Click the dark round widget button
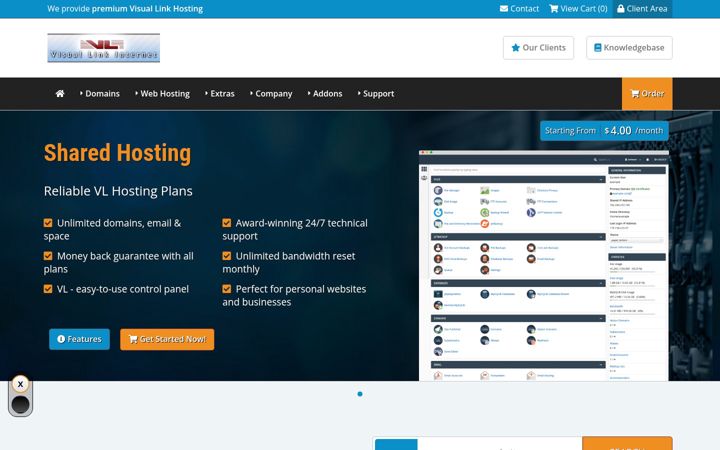Image resolution: width=720 pixels, height=450 pixels. click(20, 405)
